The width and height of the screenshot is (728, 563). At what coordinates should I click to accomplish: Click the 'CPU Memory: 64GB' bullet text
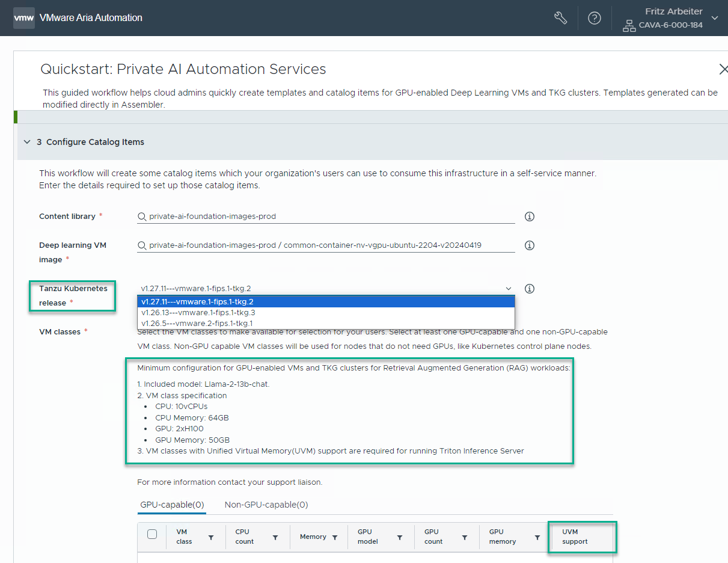192,417
